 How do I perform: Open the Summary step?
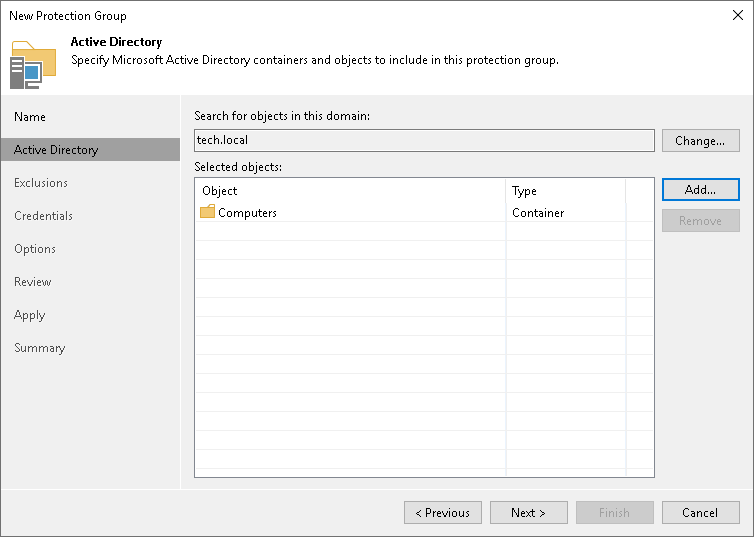click(x=39, y=348)
